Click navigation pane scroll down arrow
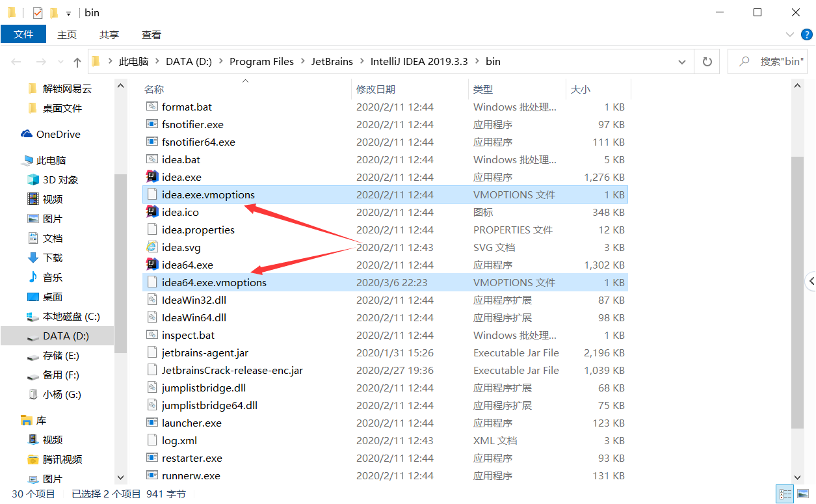The height and width of the screenshot is (504, 816). coord(120,477)
